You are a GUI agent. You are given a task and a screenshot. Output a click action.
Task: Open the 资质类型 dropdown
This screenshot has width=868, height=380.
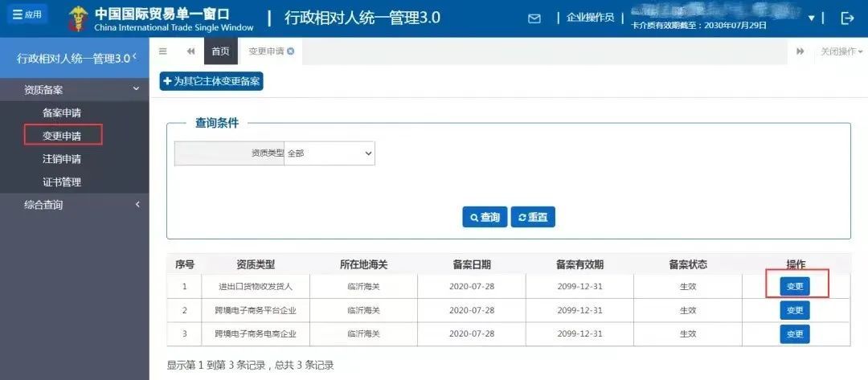point(330,153)
